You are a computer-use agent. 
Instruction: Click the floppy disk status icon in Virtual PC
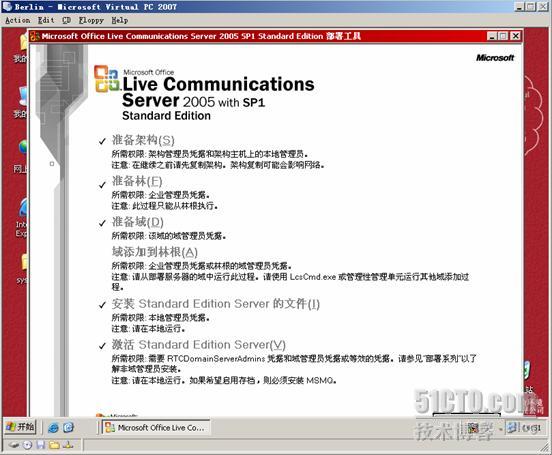41,445
